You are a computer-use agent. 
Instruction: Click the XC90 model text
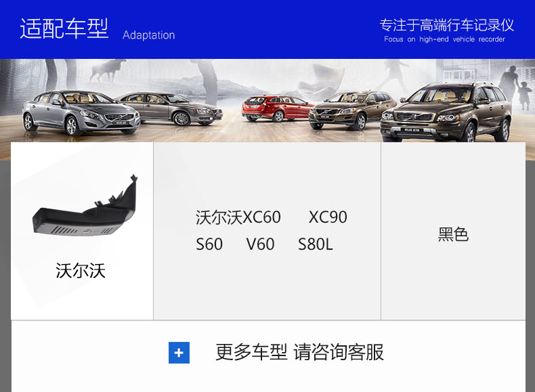coord(328,217)
